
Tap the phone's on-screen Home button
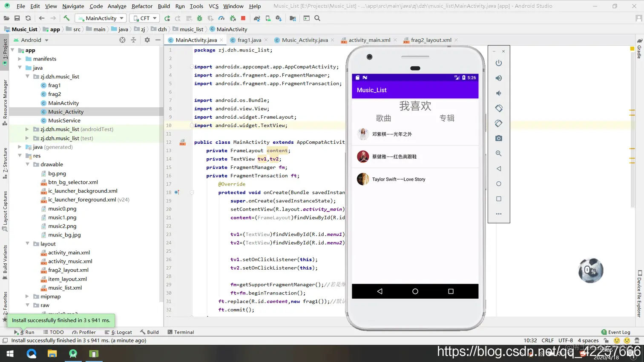pos(415,291)
